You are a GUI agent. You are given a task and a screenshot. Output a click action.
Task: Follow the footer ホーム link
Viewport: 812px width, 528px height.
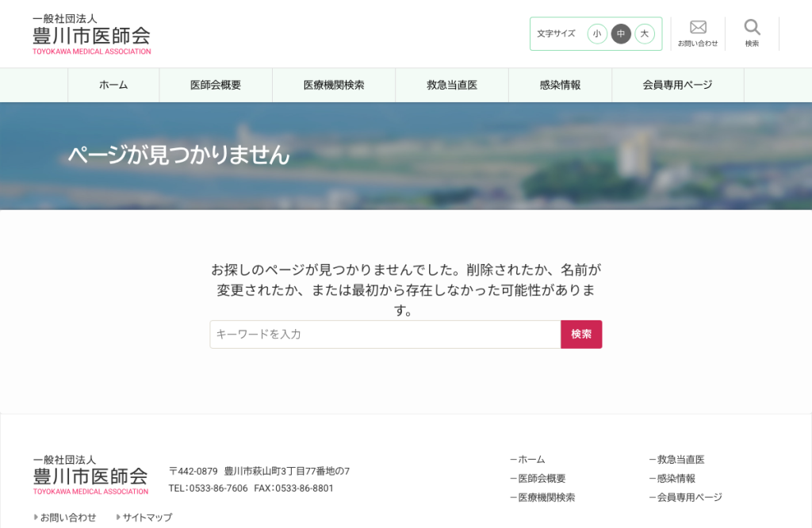[527, 460]
